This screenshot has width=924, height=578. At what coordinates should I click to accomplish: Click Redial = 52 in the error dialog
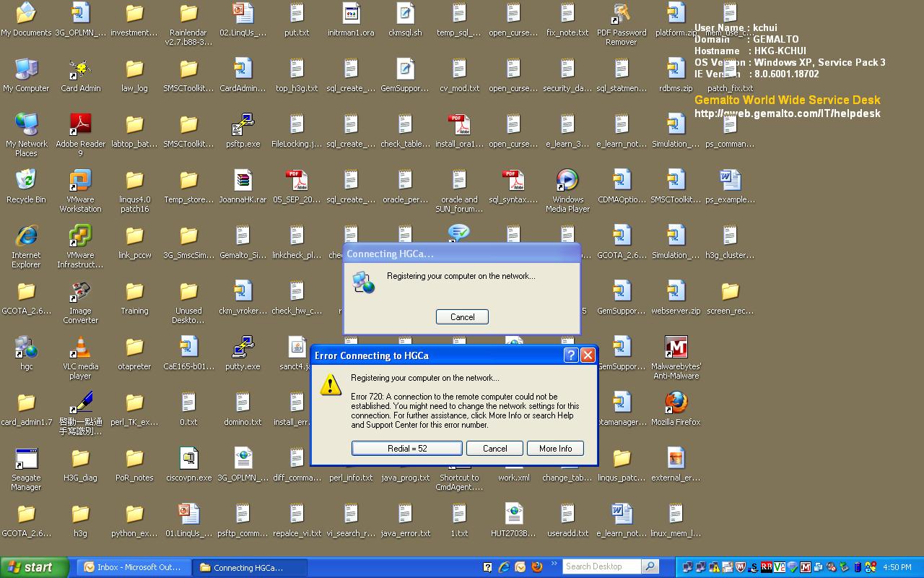(407, 449)
